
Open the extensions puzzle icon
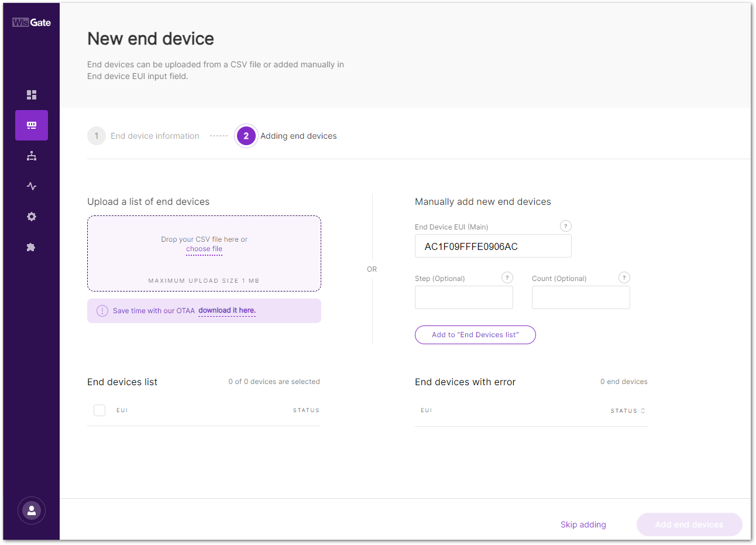pyautogui.click(x=32, y=247)
